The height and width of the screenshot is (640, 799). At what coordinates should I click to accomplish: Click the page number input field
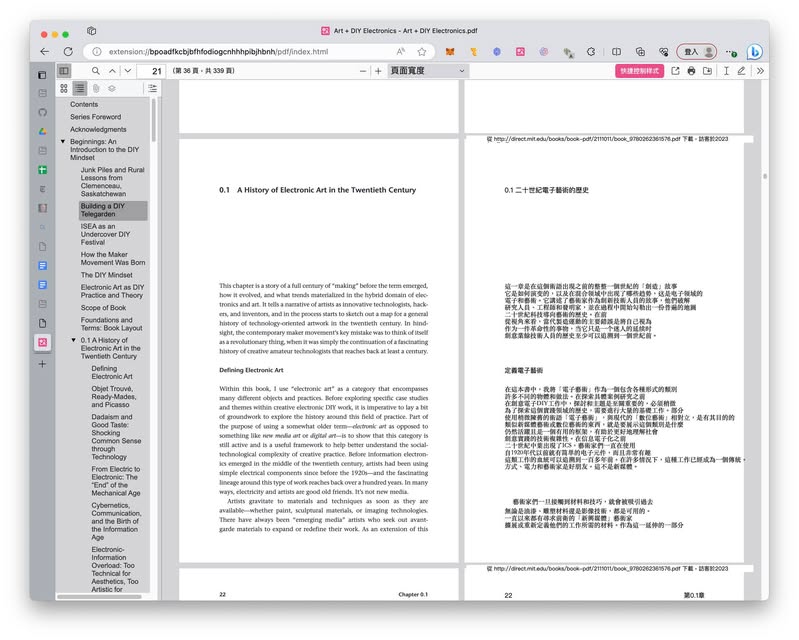[x=152, y=71]
